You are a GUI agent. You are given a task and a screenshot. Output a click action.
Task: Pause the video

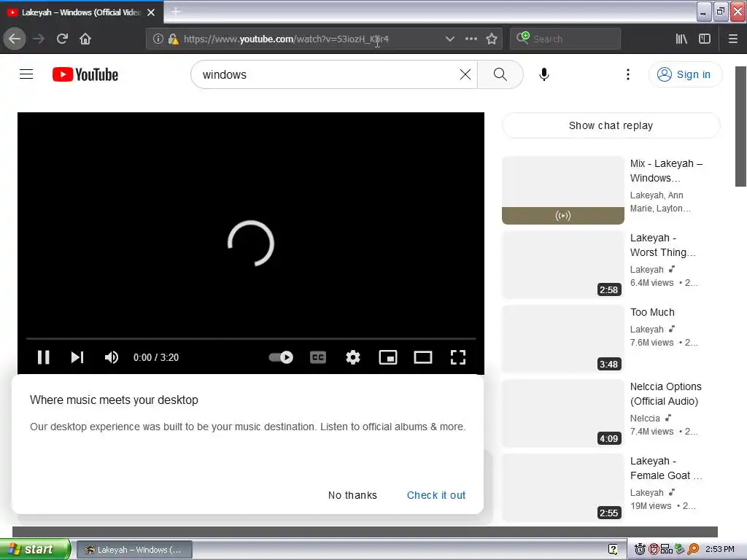[43, 357]
